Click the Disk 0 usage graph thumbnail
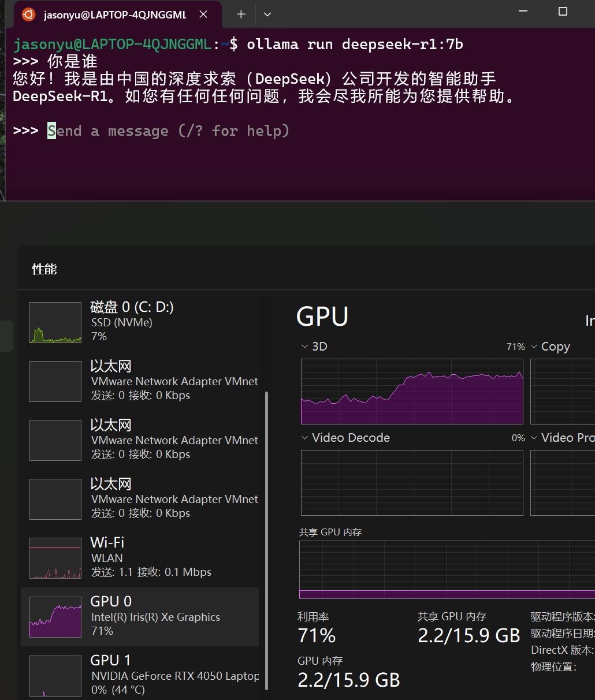 [55, 322]
